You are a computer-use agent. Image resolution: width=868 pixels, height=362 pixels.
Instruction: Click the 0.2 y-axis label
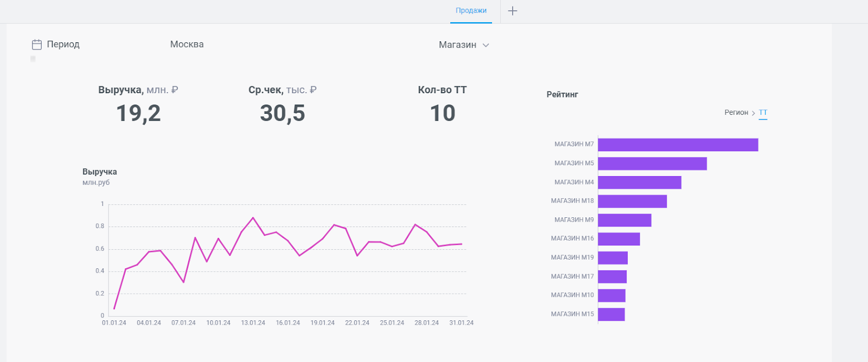(100, 294)
